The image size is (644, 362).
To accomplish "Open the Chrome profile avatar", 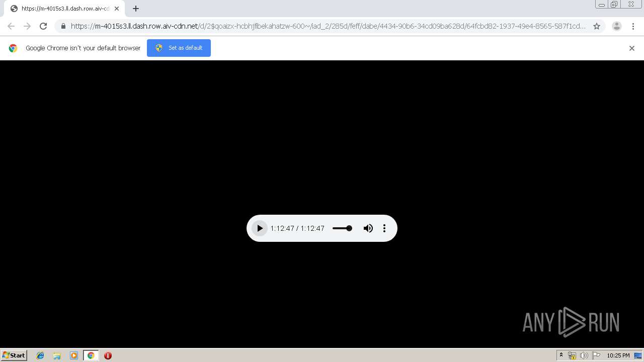I will [x=617, y=26].
